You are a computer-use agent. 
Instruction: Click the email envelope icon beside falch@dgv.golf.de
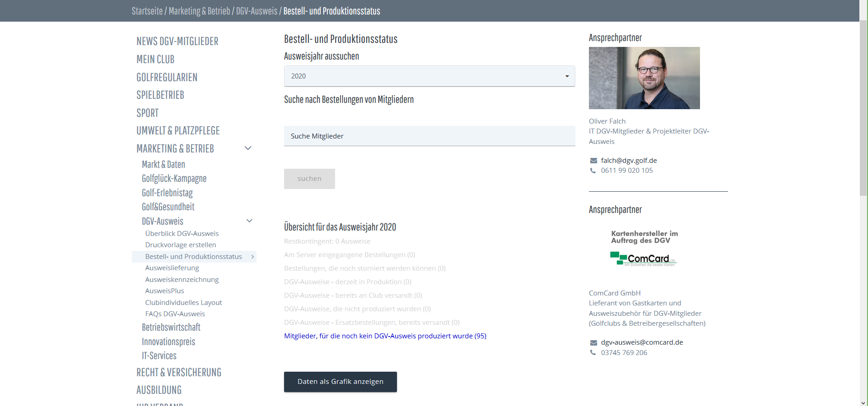pos(593,161)
